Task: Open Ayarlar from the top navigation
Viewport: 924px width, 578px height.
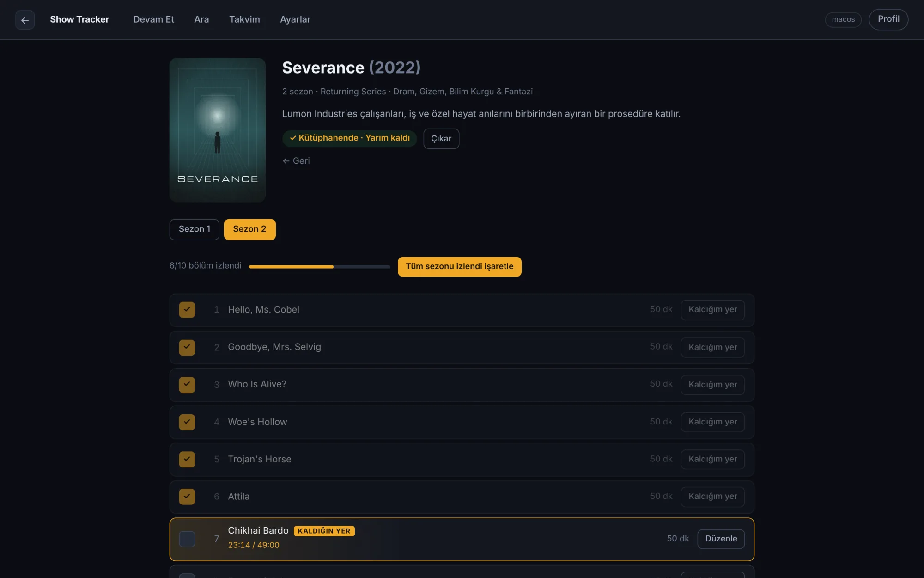Action: [x=295, y=19]
